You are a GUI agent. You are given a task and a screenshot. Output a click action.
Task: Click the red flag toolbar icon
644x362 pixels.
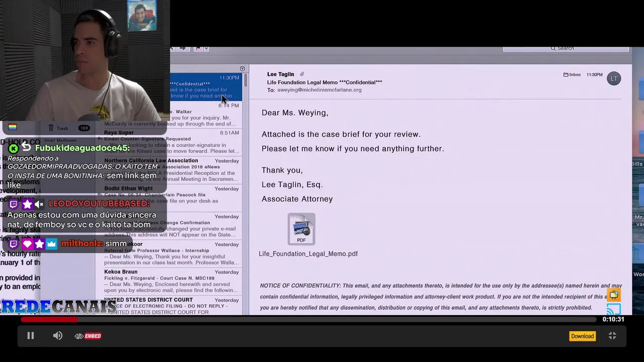[x=198, y=48]
